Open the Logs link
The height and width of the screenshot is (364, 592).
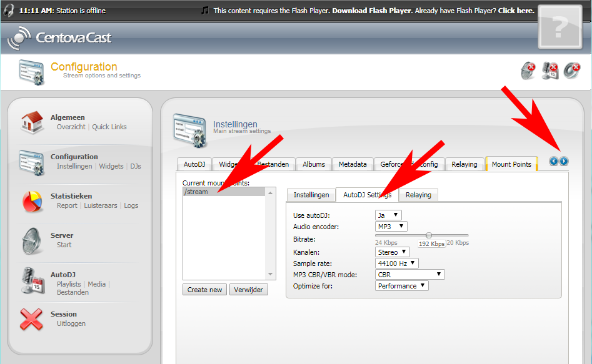point(131,205)
